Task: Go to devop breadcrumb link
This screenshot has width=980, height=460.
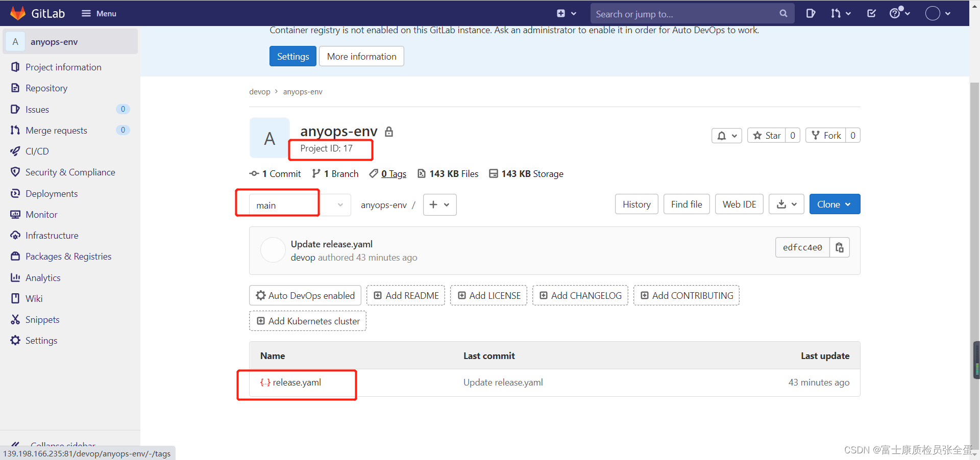Action: click(260, 92)
